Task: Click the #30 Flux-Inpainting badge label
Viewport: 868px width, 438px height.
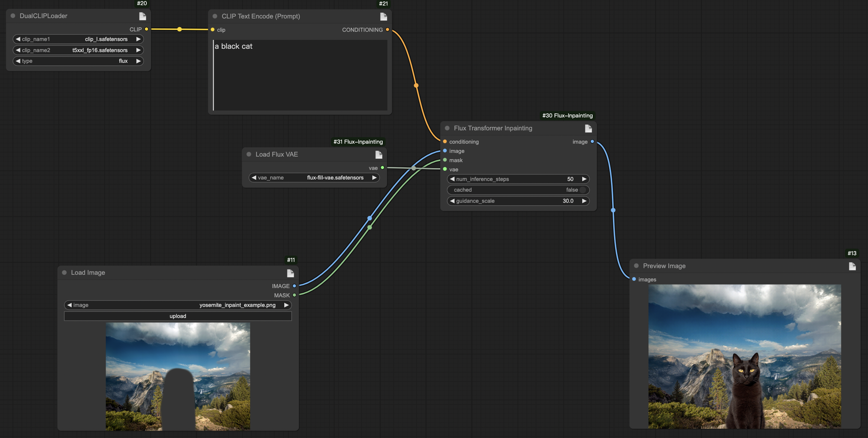Action: click(x=567, y=116)
